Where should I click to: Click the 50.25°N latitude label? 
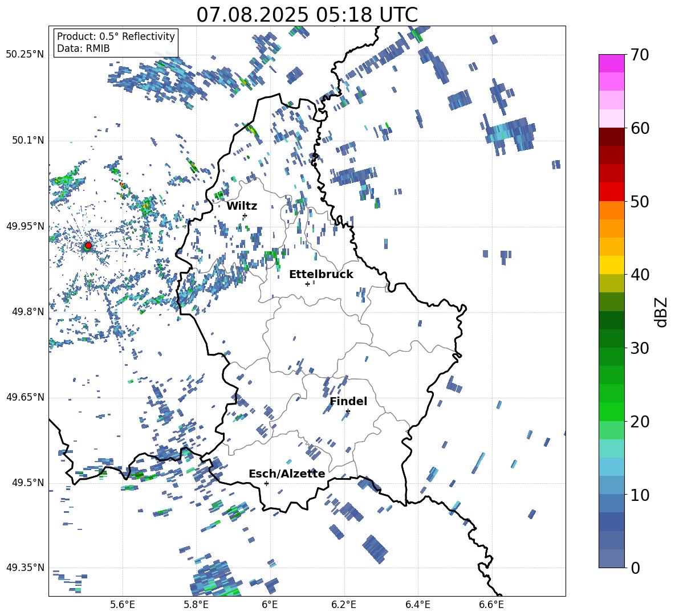(x=25, y=55)
